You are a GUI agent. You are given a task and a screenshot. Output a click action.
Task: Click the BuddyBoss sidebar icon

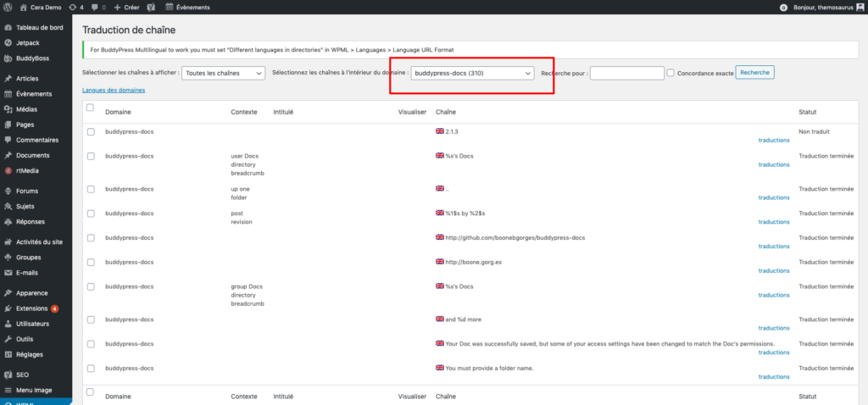[x=8, y=58]
